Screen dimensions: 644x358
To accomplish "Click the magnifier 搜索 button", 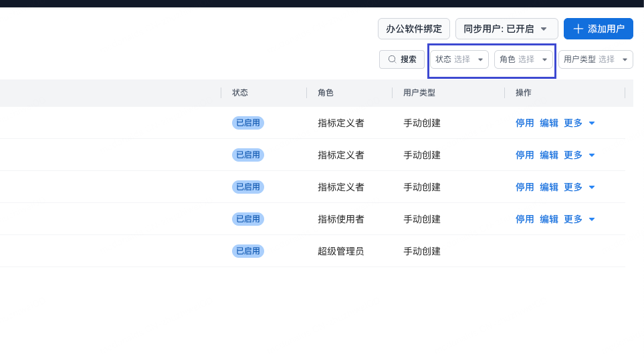I will [x=402, y=59].
